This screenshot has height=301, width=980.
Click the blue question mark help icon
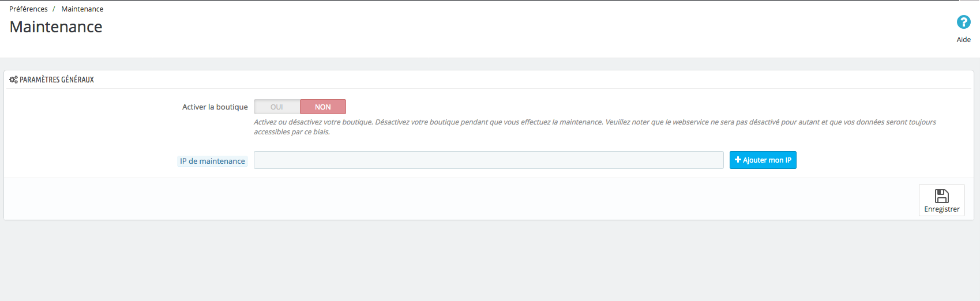pos(963,22)
